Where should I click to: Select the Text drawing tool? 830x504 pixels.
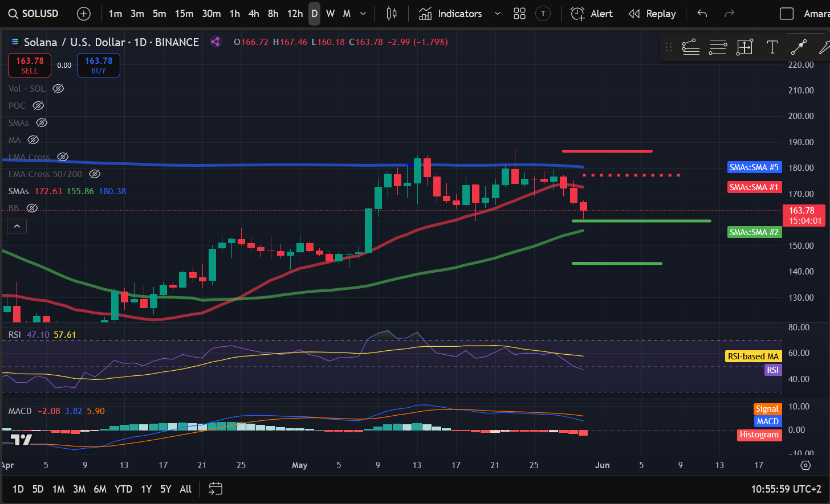pos(772,47)
